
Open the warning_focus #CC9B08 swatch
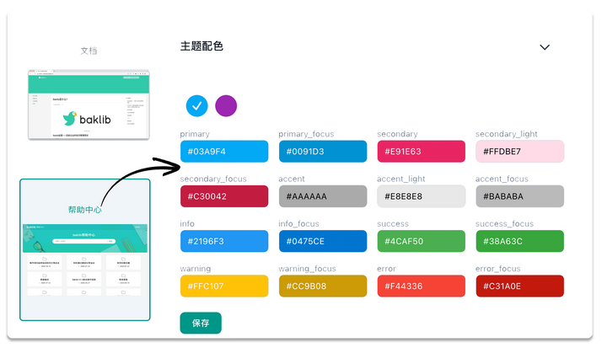click(x=323, y=286)
